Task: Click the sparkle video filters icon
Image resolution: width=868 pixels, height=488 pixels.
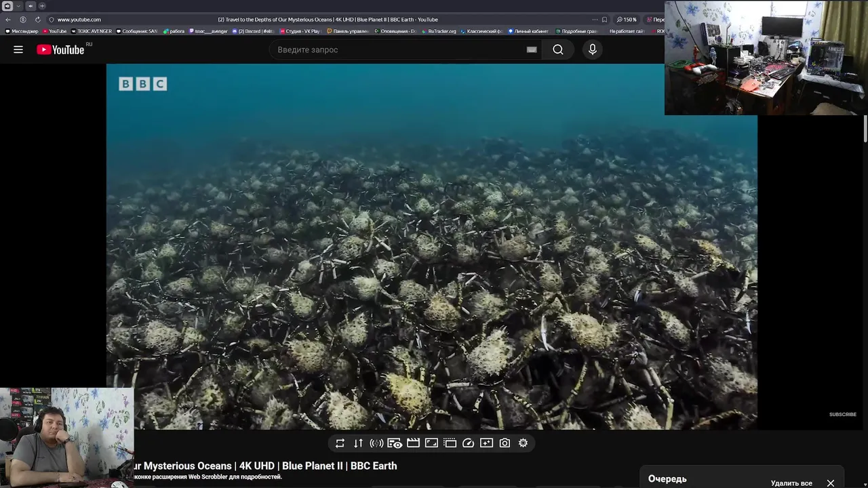Action: click(486, 443)
